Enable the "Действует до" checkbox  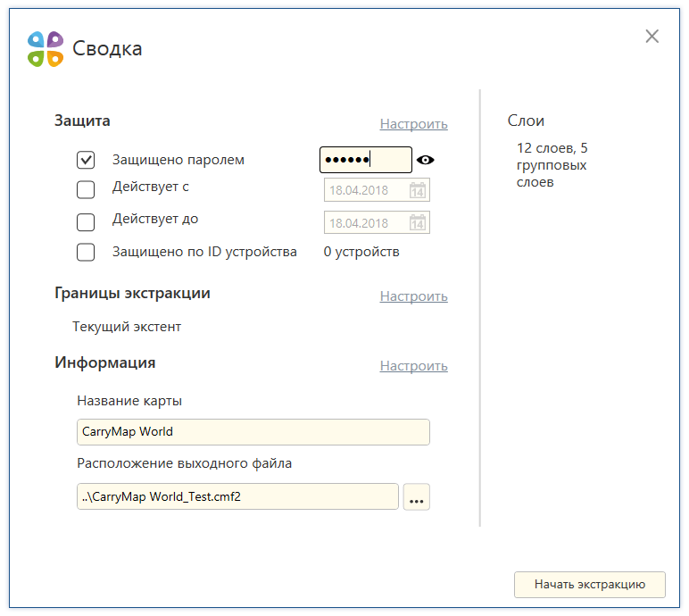tap(86, 222)
